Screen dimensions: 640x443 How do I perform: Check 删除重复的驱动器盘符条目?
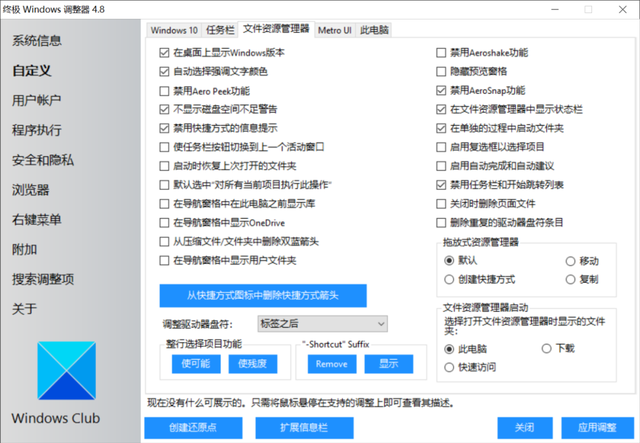pyautogui.click(x=441, y=223)
